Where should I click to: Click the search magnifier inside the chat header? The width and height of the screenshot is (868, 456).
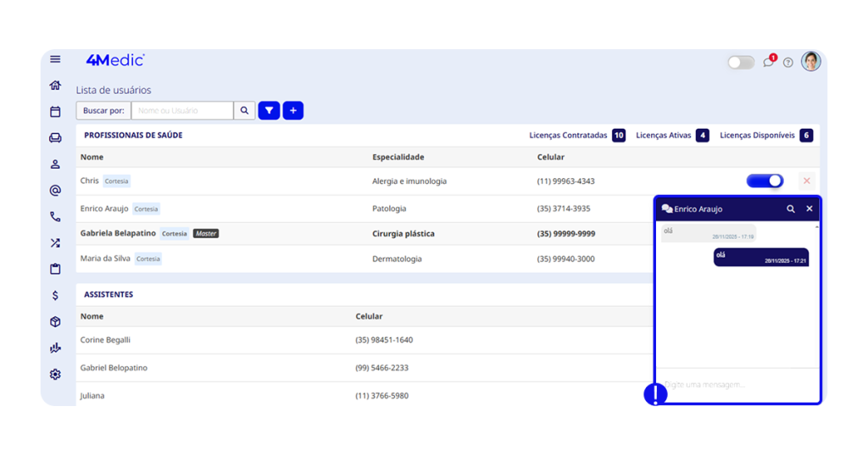tap(791, 209)
